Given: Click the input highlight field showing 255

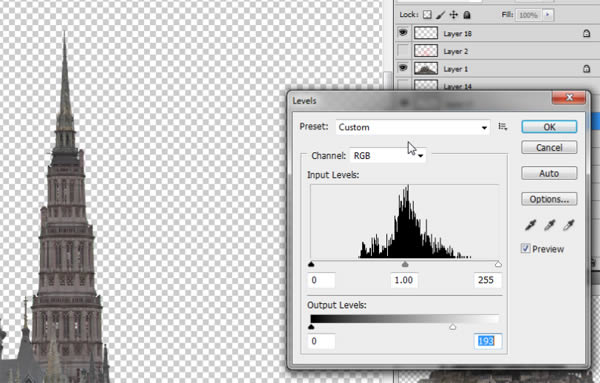Looking at the screenshot, I should (x=487, y=280).
